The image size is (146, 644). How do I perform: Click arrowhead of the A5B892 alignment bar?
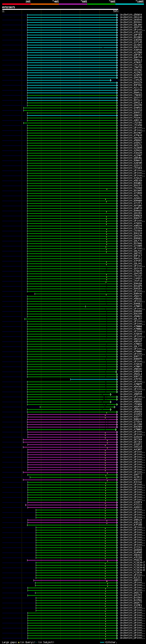pyautogui.click(x=111, y=402)
